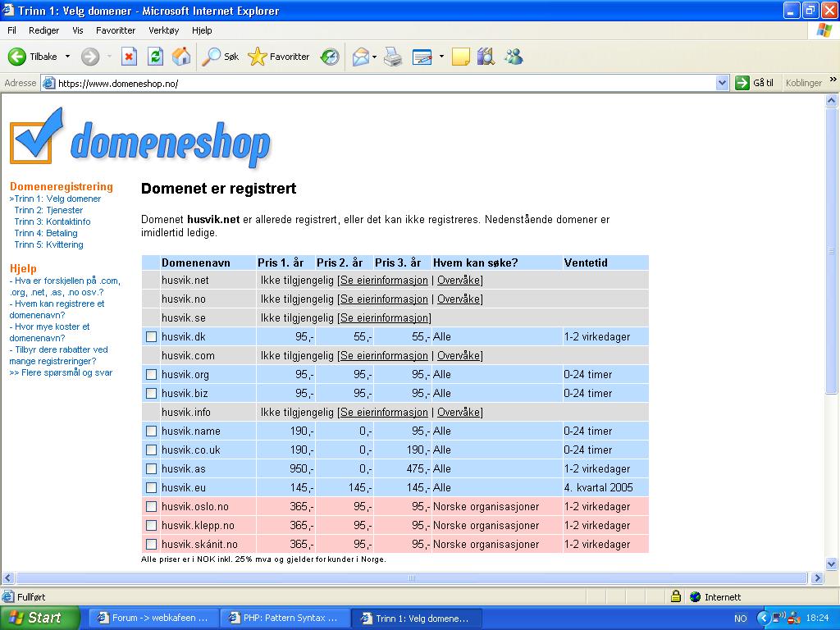Open the address bar dropdown arrow
Screen dimensions: 840x630
click(722, 83)
